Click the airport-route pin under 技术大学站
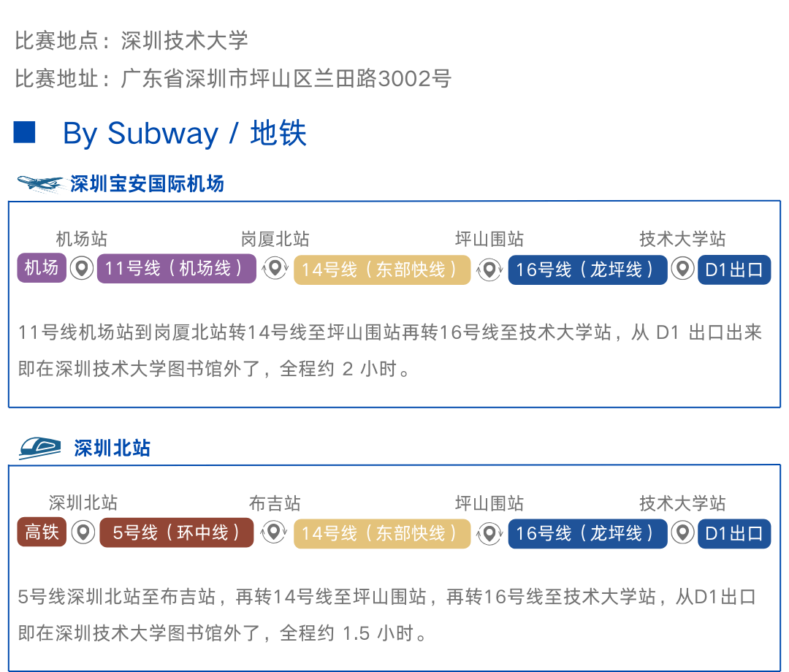This screenshot has width=789, height=672. (x=683, y=269)
